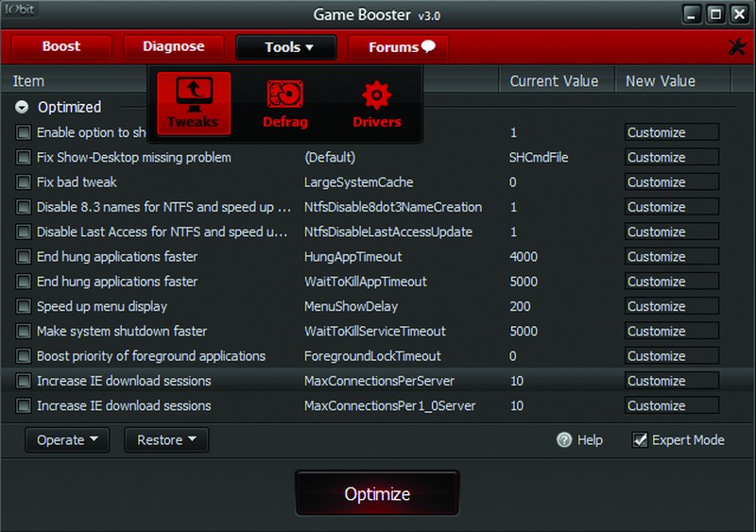Open the Drivers tool
The image size is (756, 532).
pos(376,104)
